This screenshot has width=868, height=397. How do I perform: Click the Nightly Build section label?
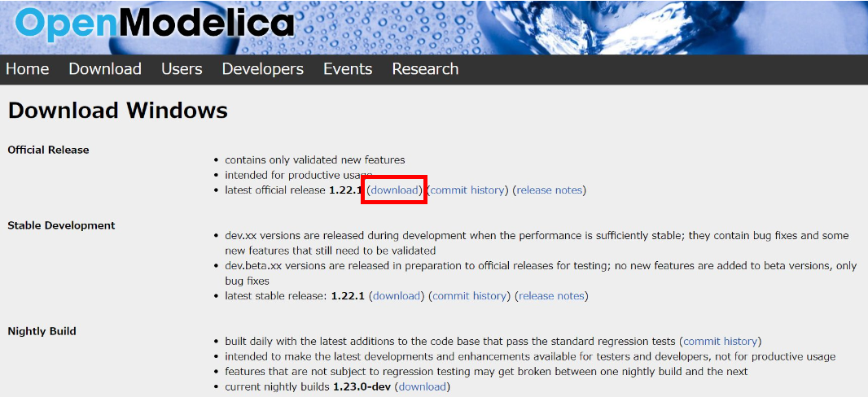coord(42,331)
